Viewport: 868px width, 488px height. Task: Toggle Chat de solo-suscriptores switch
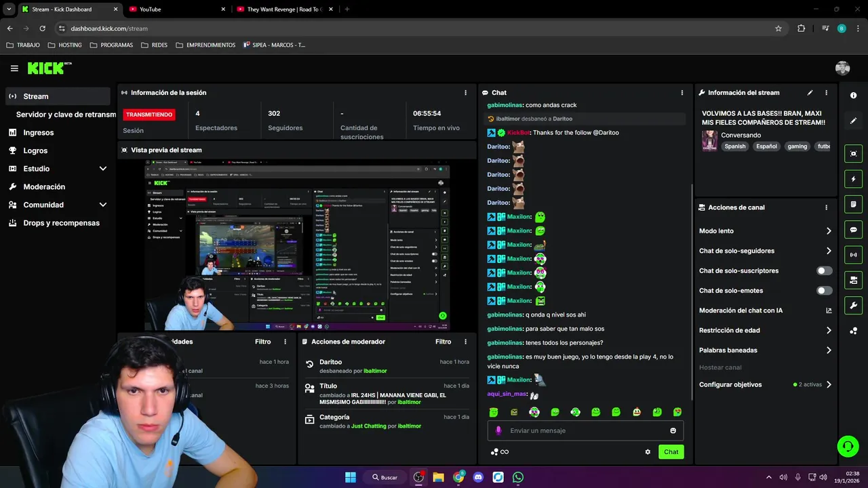click(825, 270)
